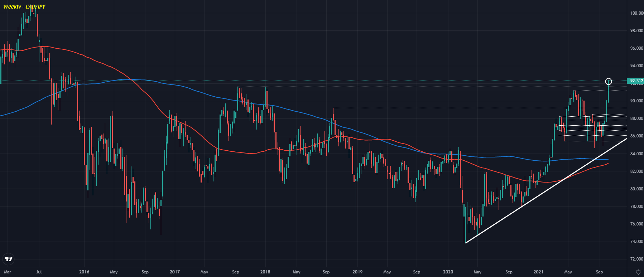Click the 80.000 price axis label
This screenshot has width=644, height=277.
pyautogui.click(x=637, y=189)
